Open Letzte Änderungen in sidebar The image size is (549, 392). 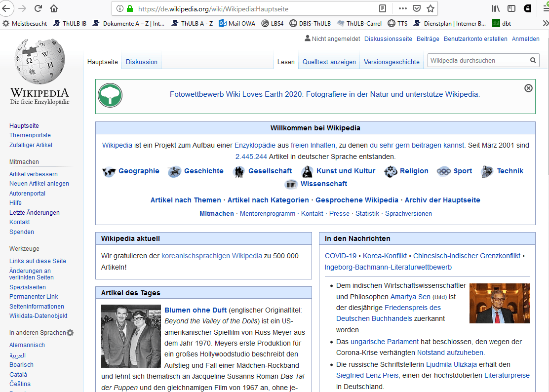pyautogui.click(x=35, y=212)
